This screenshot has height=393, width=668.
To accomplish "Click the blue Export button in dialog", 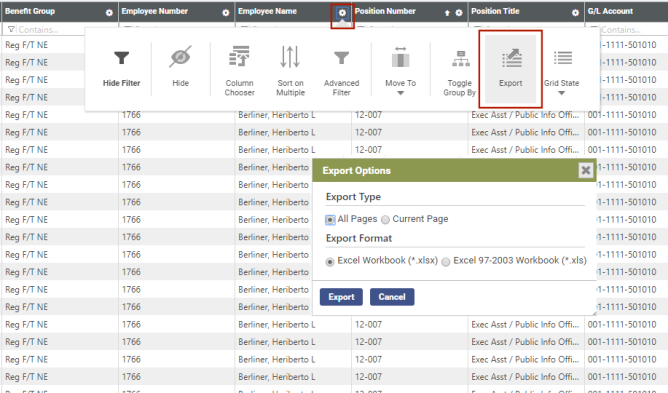I will [341, 297].
